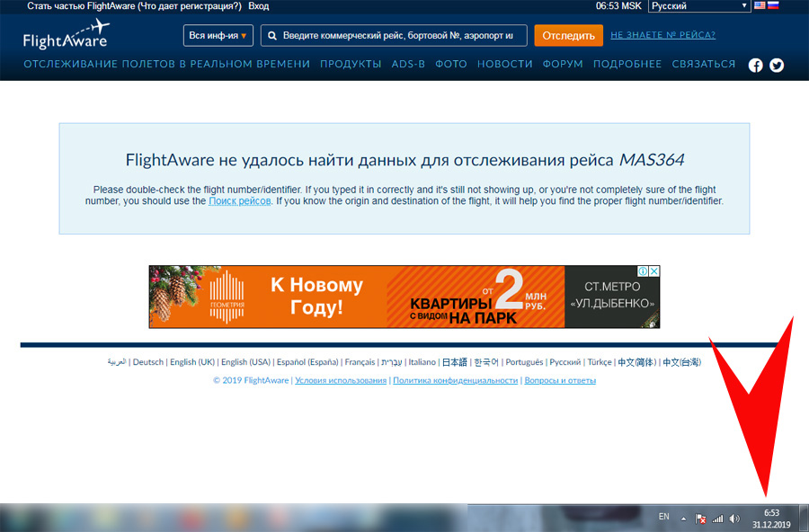Switch language to Русский in footer
This screenshot has height=532, width=809.
[x=565, y=362]
